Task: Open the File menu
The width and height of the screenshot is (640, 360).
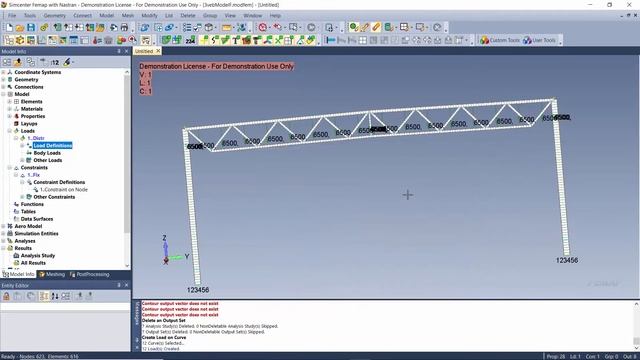Action: [x=12, y=16]
